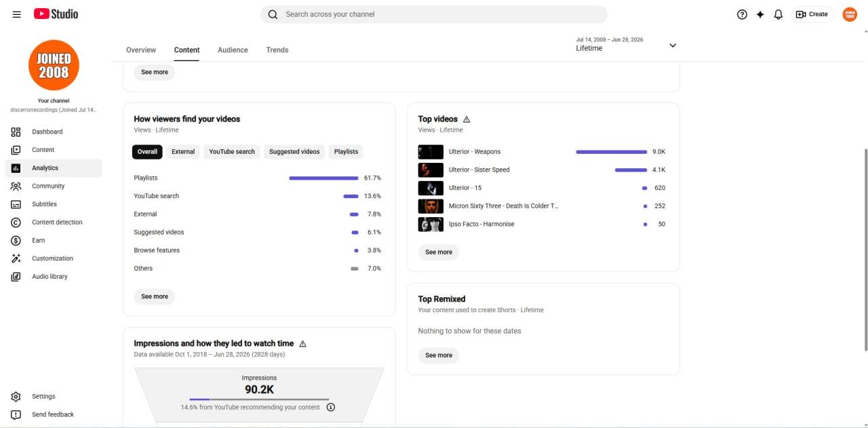
Task: Click See more under Top Remixed
Action: (439, 355)
